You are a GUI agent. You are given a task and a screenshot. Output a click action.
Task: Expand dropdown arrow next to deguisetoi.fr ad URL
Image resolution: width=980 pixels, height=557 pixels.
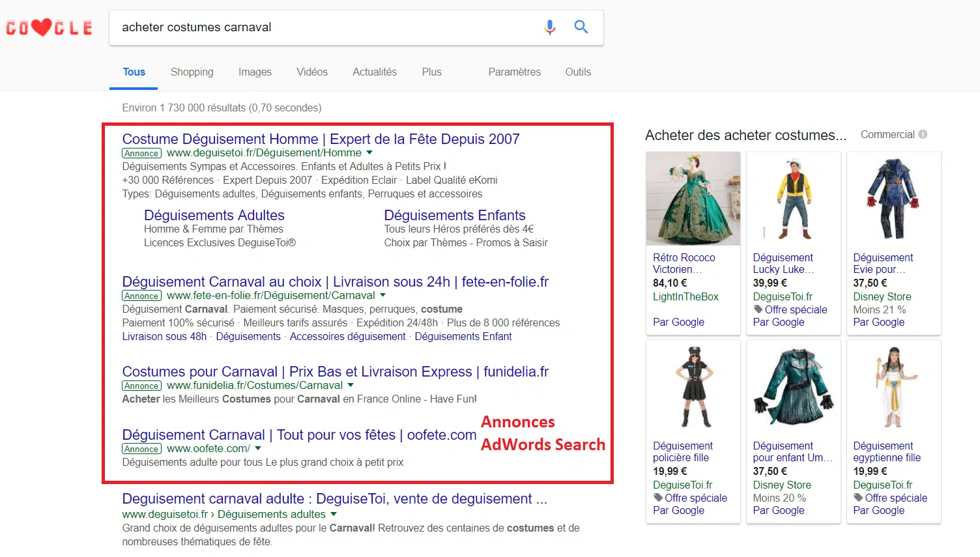click(x=369, y=153)
